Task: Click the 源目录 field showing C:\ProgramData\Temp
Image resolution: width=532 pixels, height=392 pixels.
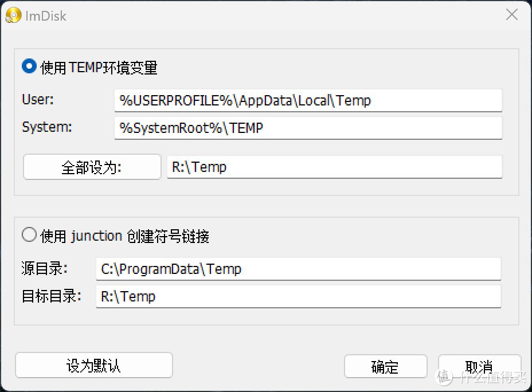Action: tap(299, 269)
